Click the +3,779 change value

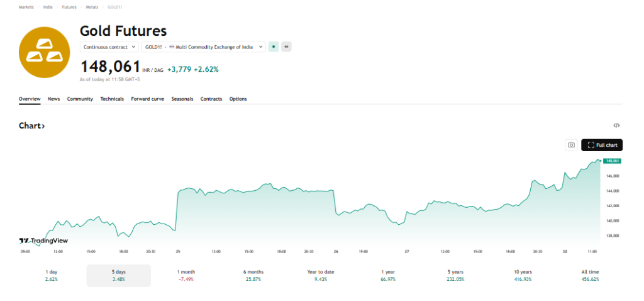(179, 69)
